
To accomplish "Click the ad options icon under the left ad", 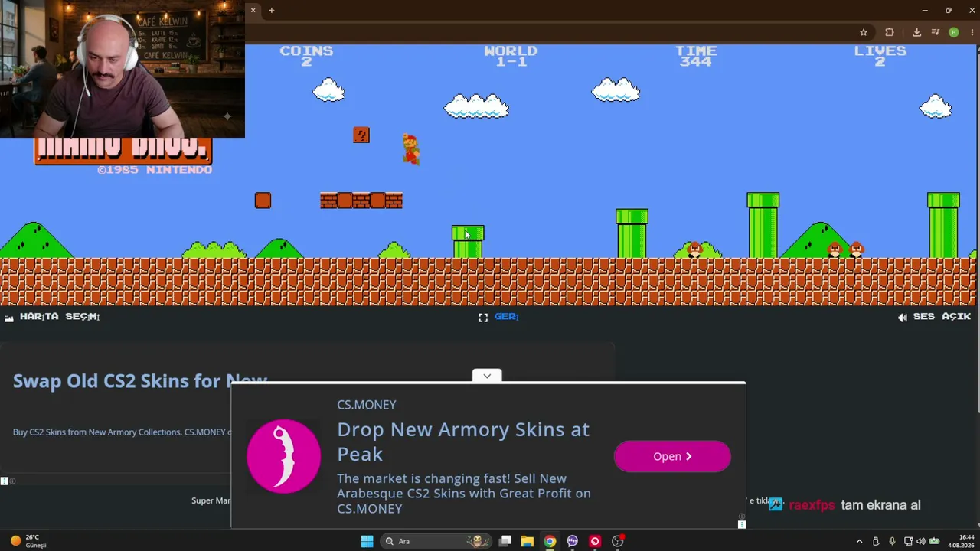I will point(4,481).
